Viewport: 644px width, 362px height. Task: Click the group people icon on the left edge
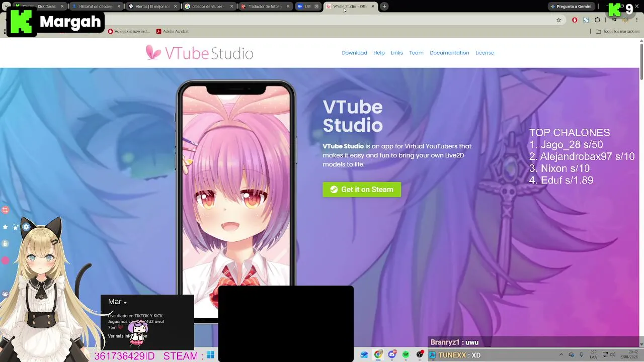(5, 294)
